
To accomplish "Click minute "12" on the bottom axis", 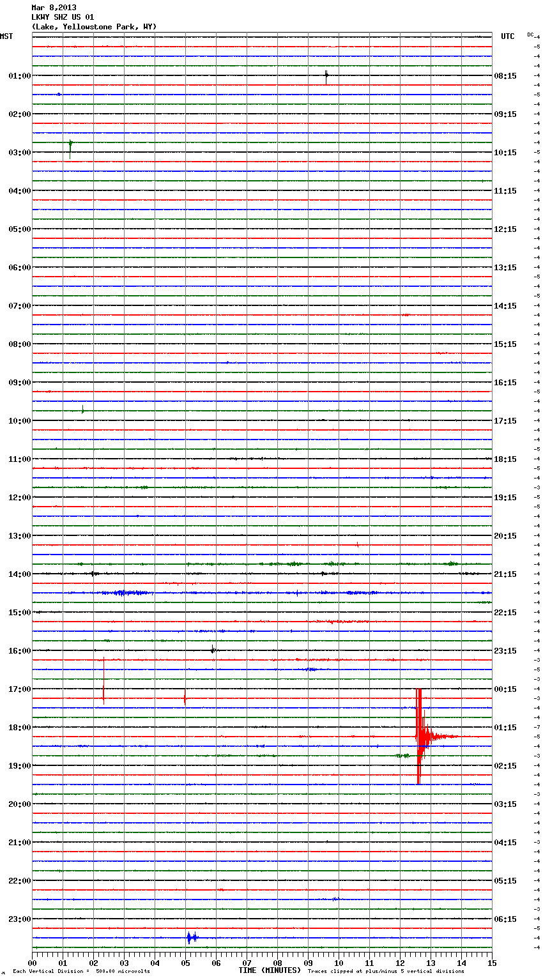I will coord(400,963).
